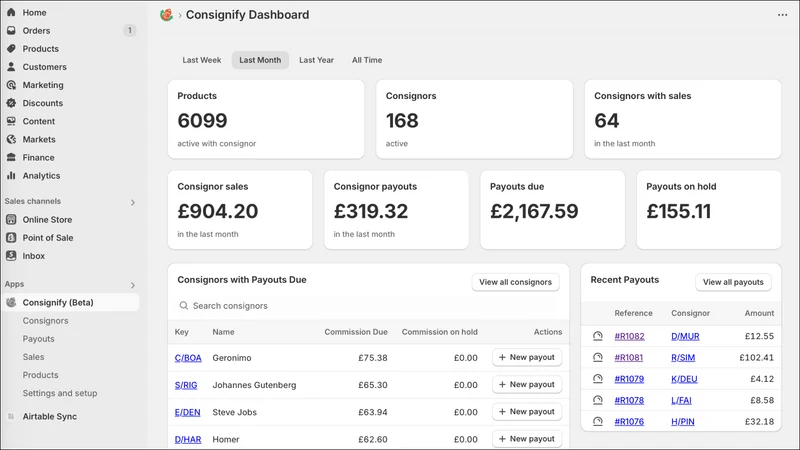The image size is (800, 450).
Task: Create new payout for Johannes Gutenberg
Action: tap(527, 384)
